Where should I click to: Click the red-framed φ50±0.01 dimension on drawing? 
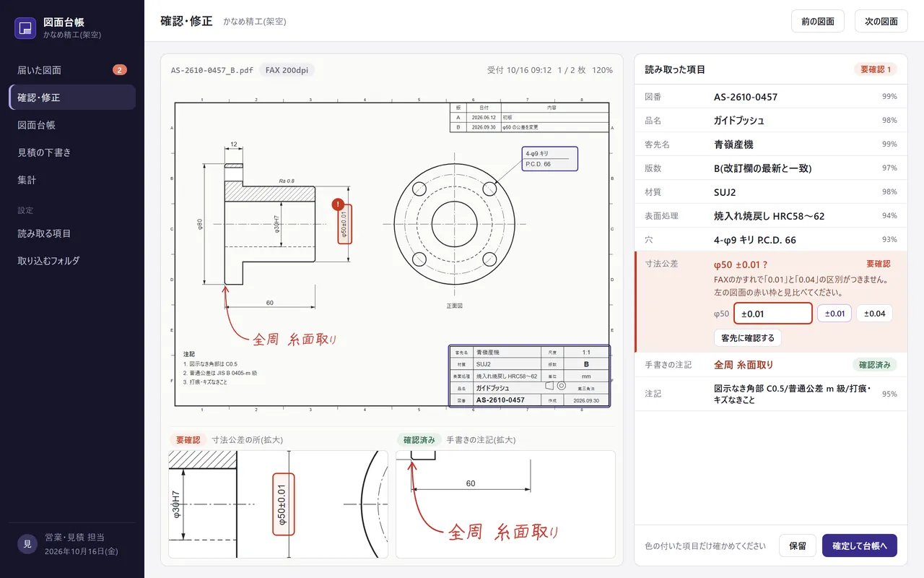tap(344, 223)
